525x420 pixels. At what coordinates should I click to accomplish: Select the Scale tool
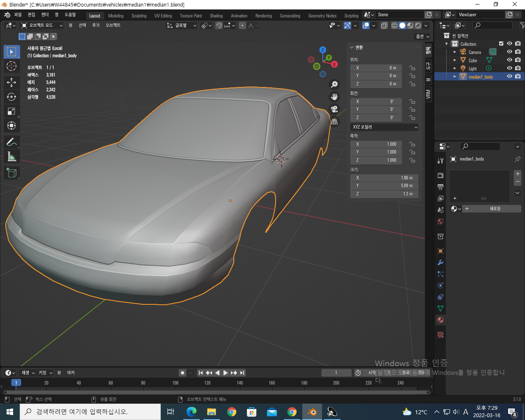(x=11, y=111)
